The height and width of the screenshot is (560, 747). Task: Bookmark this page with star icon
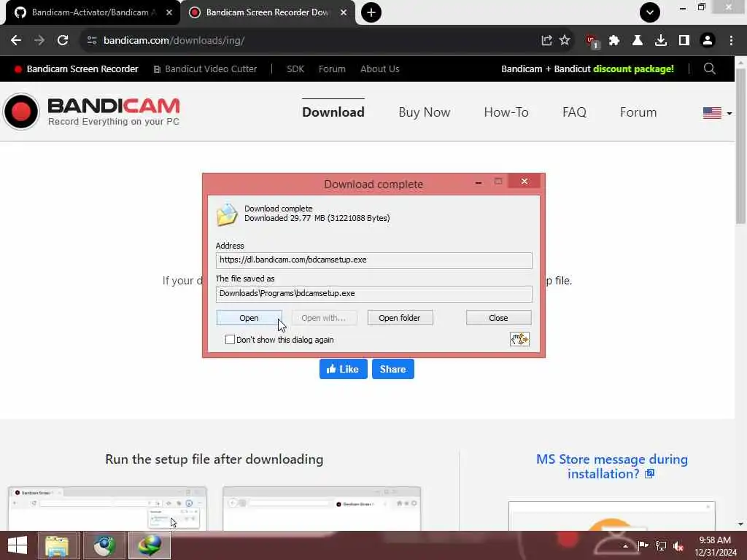(565, 41)
